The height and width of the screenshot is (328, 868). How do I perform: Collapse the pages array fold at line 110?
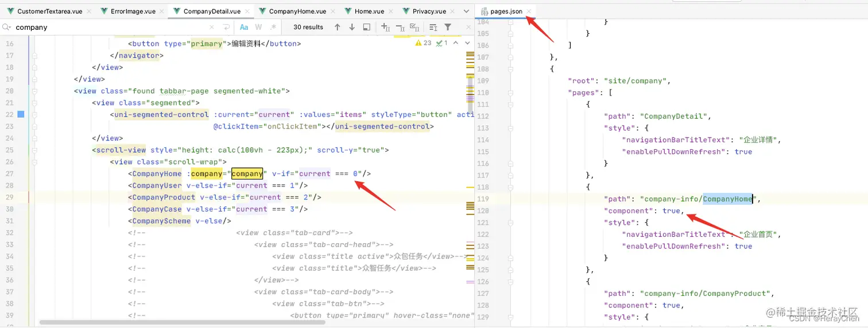[510, 92]
